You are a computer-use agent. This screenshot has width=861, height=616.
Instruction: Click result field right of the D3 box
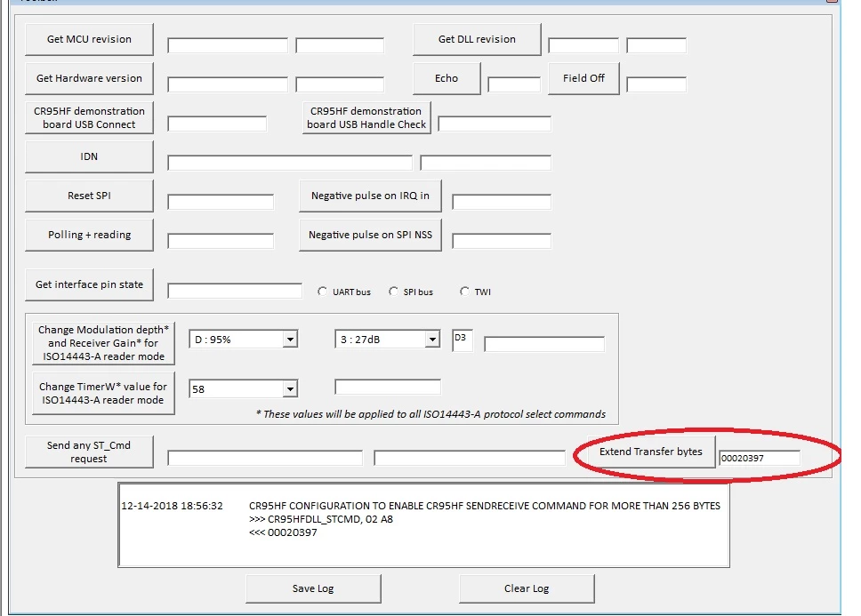(544, 344)
